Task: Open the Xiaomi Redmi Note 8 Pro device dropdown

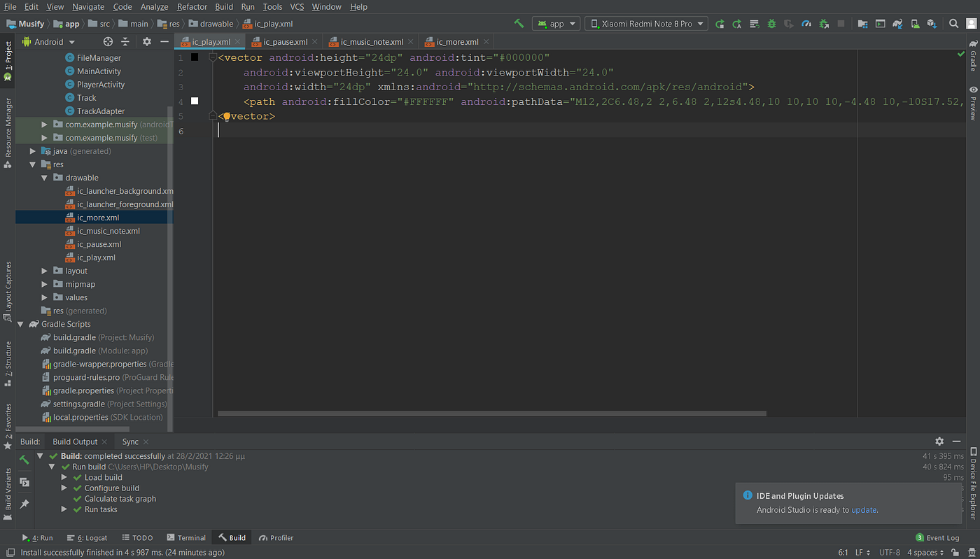Action: coord(645,23)
